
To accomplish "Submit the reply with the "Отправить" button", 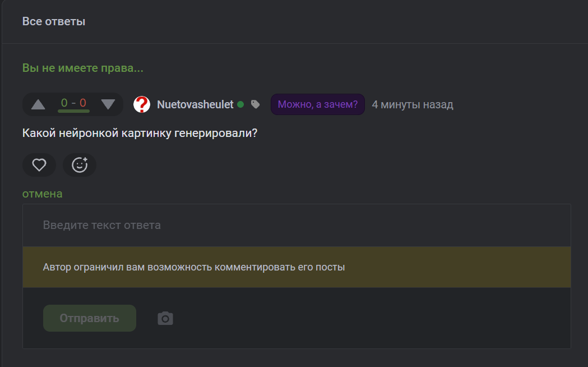I will (89, 318).
